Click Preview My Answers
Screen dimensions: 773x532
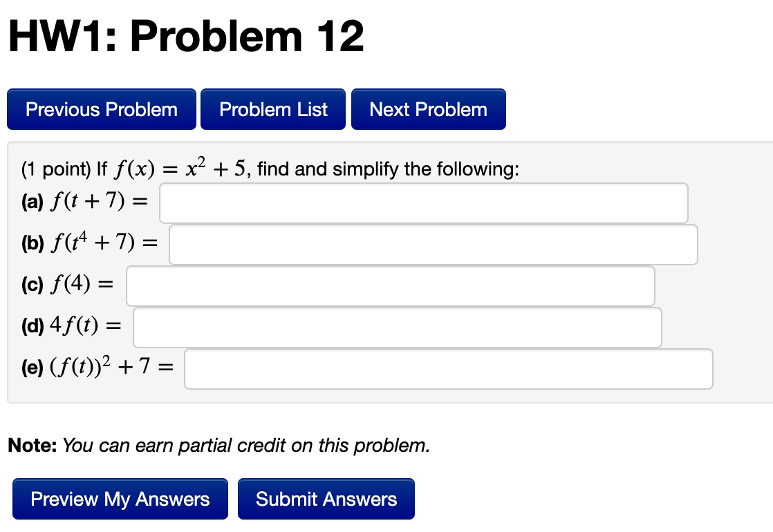(x=120, y=498)
